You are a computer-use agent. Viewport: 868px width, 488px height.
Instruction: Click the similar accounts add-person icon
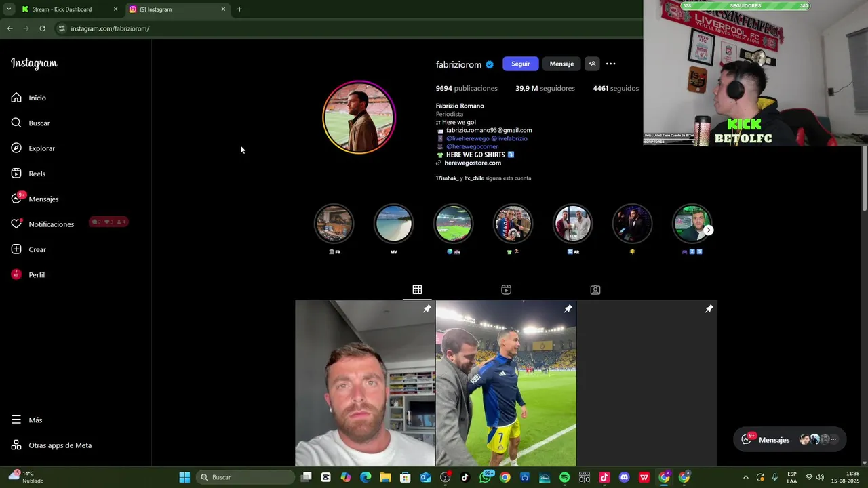click(592, 64)
